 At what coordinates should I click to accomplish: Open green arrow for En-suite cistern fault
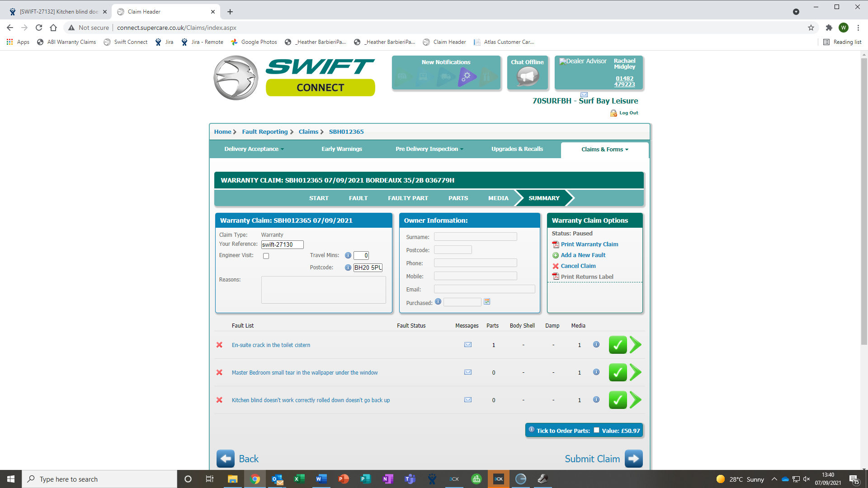636,345
